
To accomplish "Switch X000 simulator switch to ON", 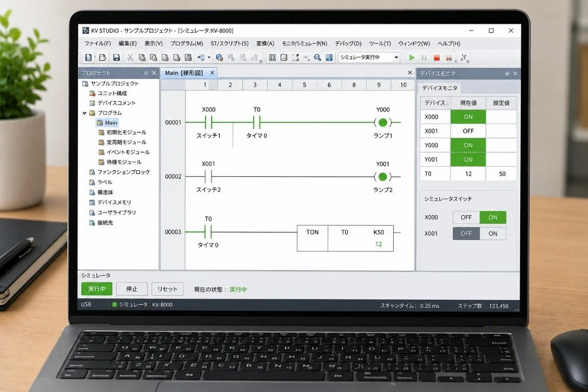I will coord(493,217).
